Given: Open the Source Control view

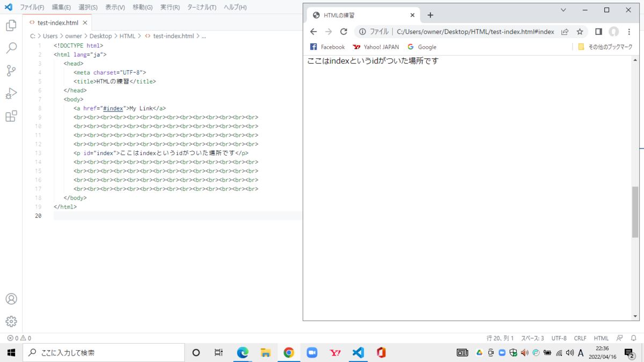Looking at the screenshot, I should click(11, 71).
